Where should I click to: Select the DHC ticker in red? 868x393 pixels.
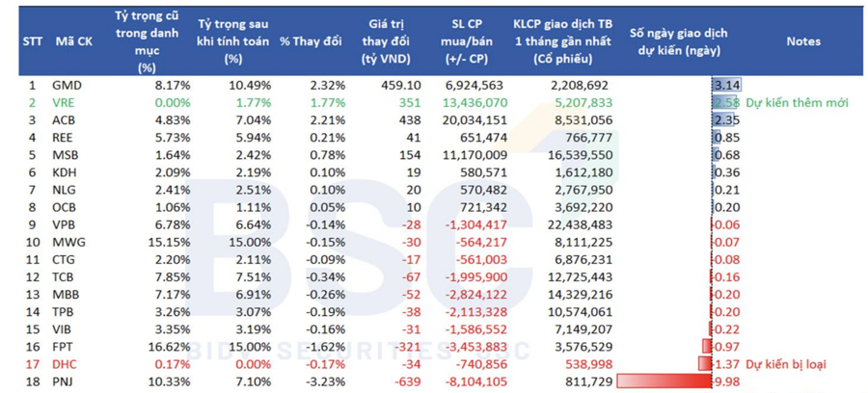tap(65, 364)
